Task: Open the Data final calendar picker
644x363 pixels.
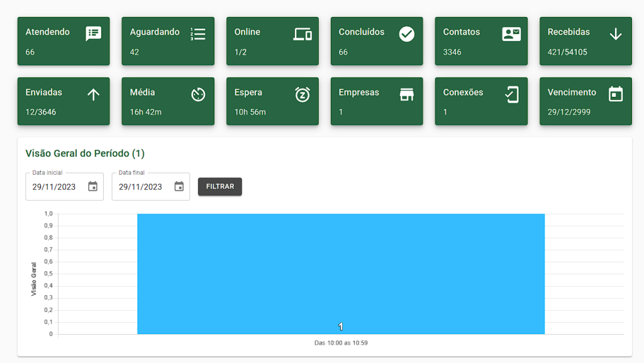Action: 179,186
